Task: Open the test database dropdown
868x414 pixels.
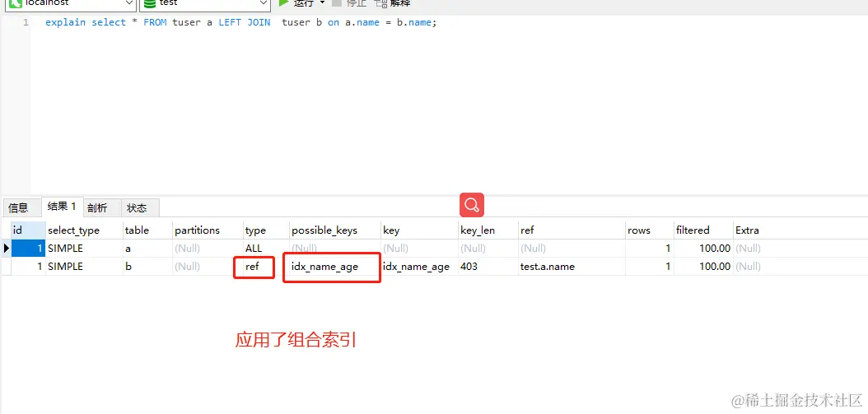Action: [x=204, y=3]
